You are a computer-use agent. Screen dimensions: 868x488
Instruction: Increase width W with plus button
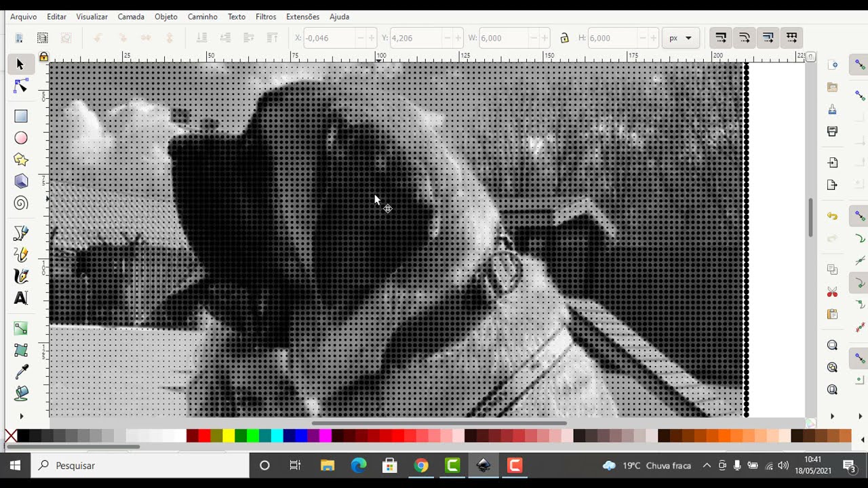pyautogui.click(x=544, y=38)
